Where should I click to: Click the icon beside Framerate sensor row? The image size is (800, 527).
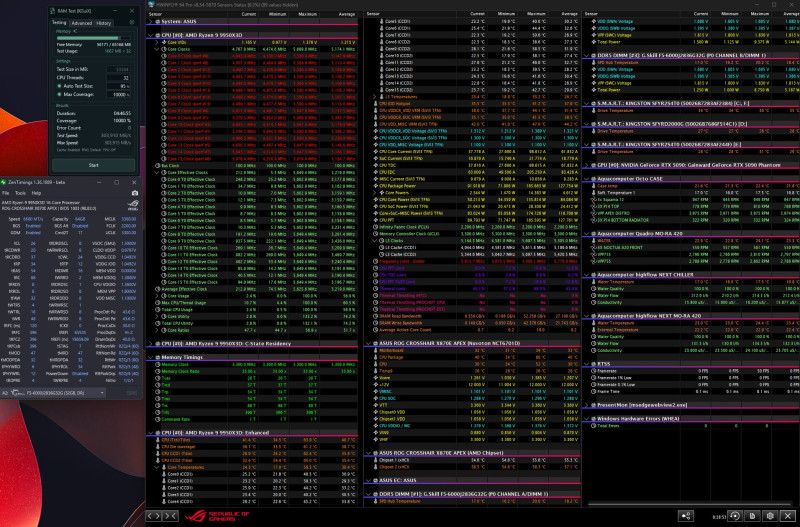(x=594, y=371)
